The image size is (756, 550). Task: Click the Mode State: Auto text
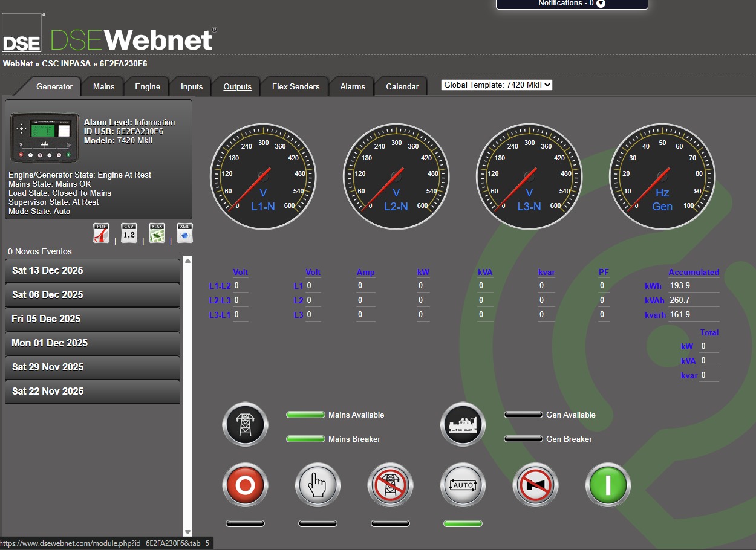pos(39,211)
